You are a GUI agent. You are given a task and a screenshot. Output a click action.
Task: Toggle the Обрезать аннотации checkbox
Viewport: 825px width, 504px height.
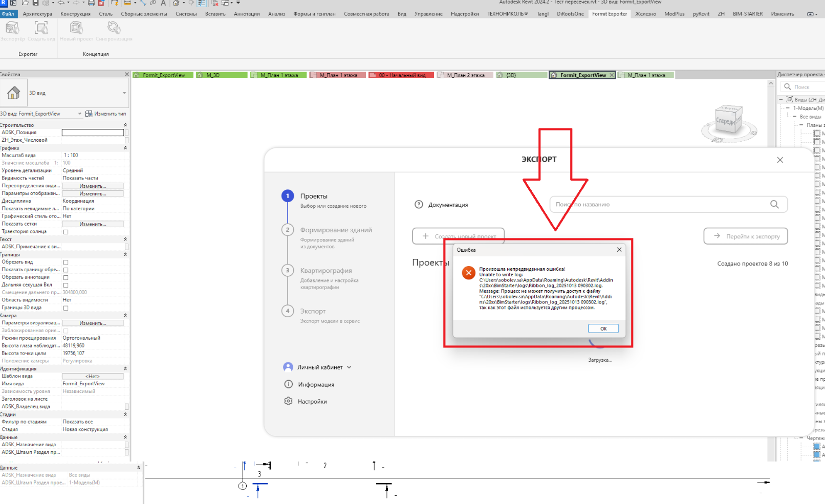coord(66,277)
